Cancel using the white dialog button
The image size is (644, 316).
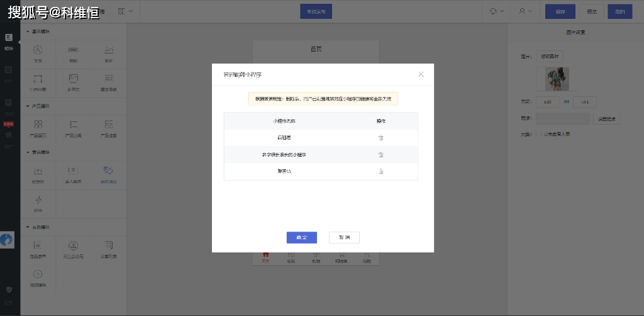344,237
